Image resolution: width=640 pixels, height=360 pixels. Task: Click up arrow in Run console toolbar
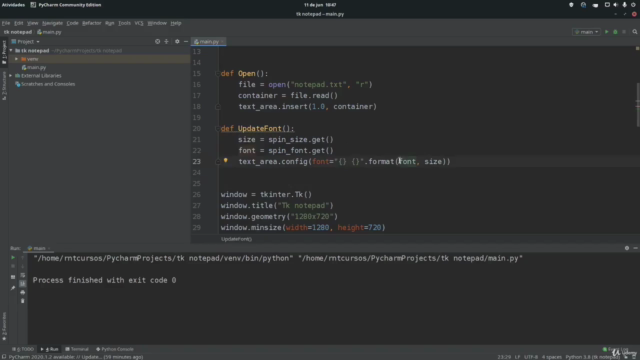click(22, 258)
